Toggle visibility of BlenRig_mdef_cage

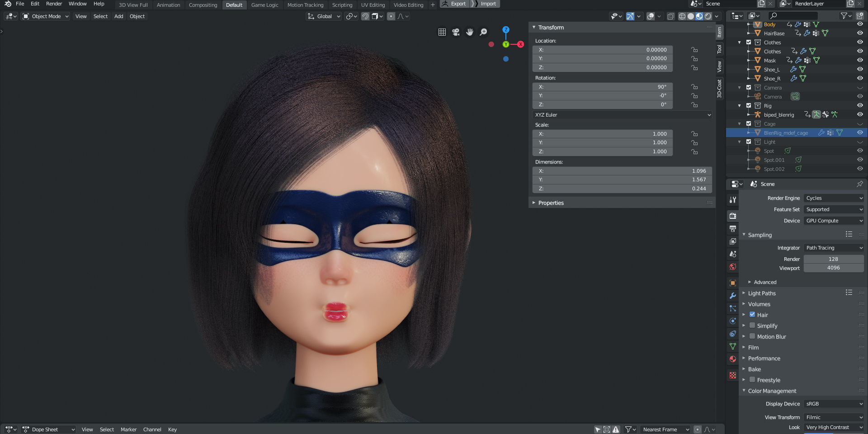(860, 132)
